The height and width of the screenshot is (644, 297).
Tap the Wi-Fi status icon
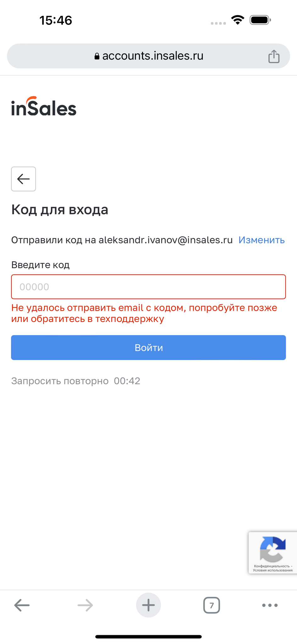(238, 20)
